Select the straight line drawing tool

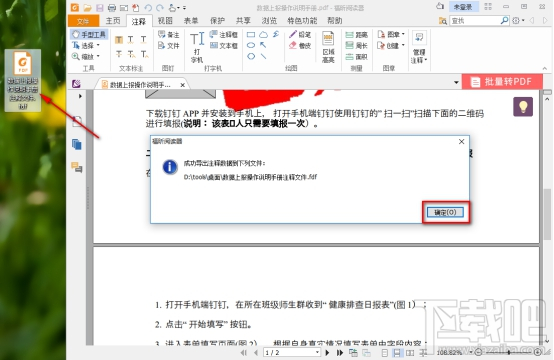click(263, 56)
